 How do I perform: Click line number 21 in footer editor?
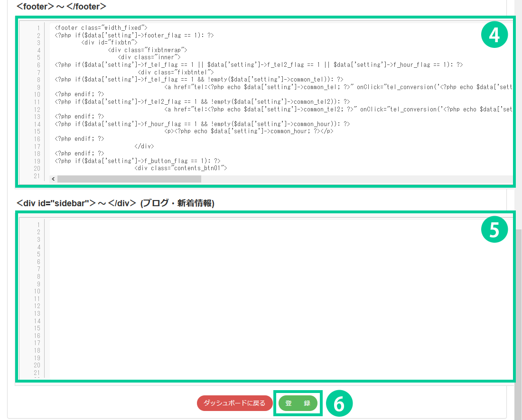click(37, 176)
